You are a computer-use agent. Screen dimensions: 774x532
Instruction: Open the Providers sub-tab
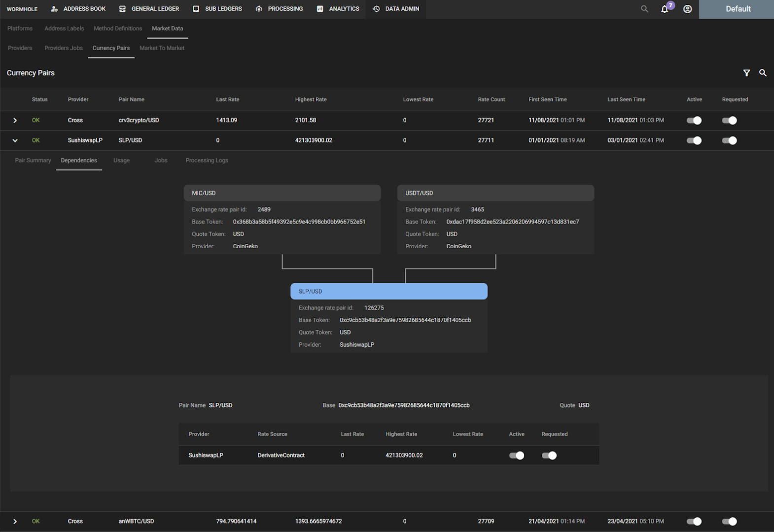tap(20, 48)
